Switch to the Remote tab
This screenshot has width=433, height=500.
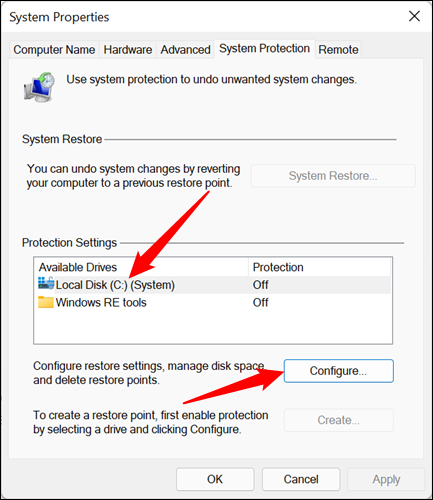point(338,50)
